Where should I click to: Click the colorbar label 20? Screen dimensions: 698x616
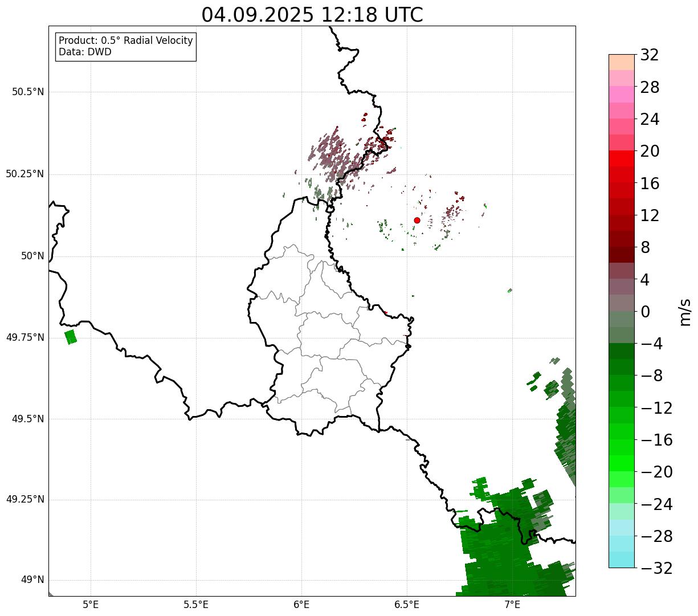pos(650,152)
